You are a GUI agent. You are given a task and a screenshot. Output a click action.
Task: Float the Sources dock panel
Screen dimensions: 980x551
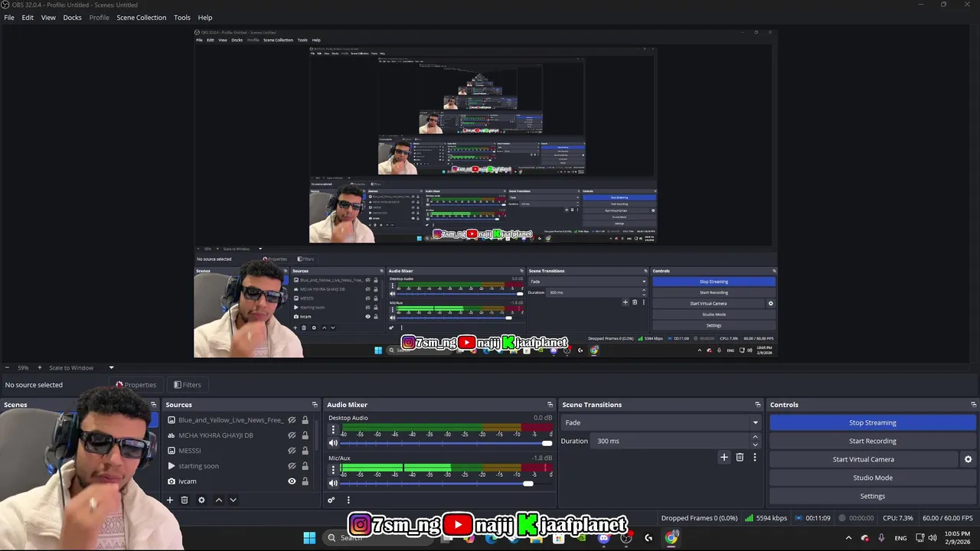(315, 405)
